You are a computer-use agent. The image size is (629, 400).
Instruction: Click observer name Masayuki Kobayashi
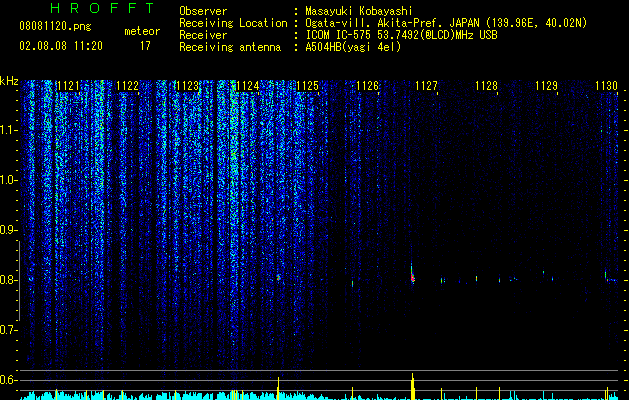(359, 11)
